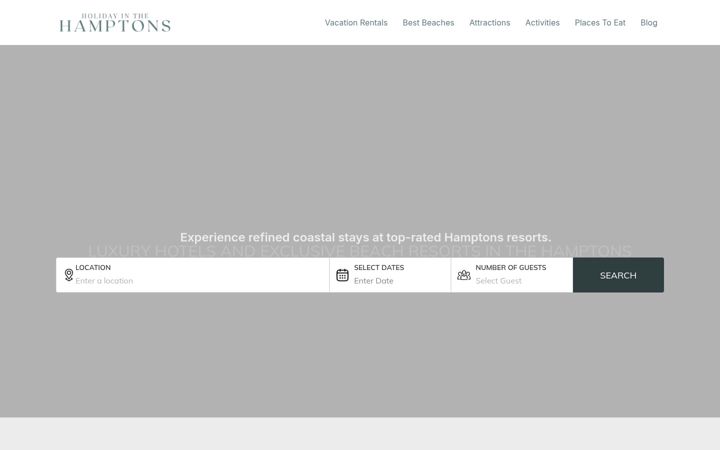Open the Attractions nav link

point(489,22)
